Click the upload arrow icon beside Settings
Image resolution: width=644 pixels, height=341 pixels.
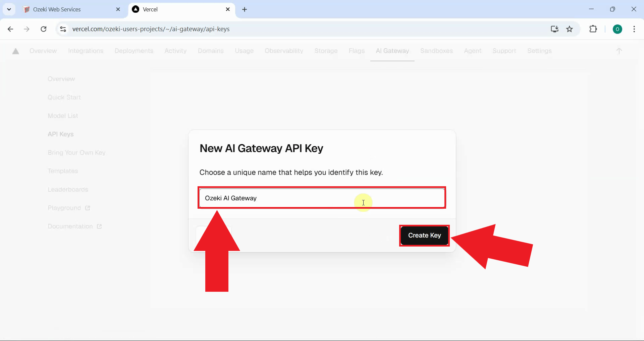619,51
